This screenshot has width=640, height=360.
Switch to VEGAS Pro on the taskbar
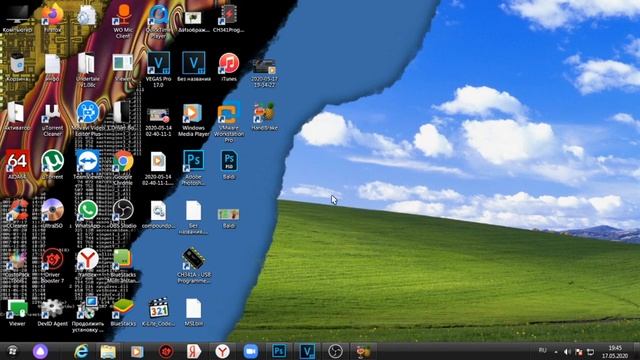307,351
